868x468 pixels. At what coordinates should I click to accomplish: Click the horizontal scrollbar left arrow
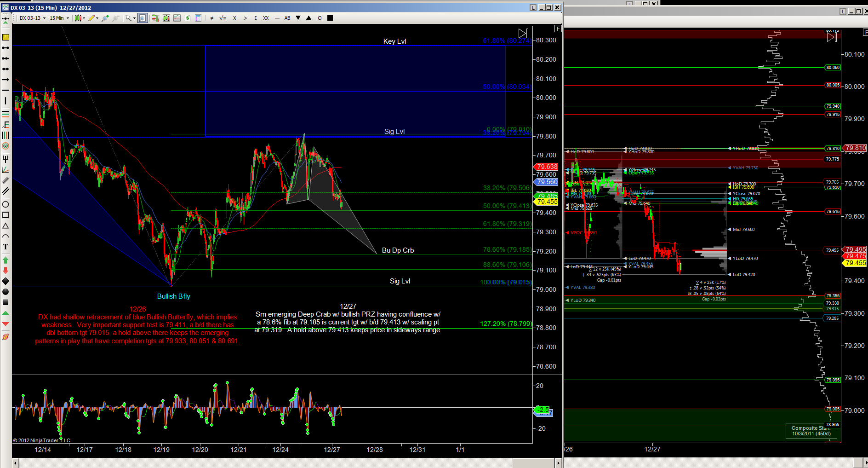point(16,463)
